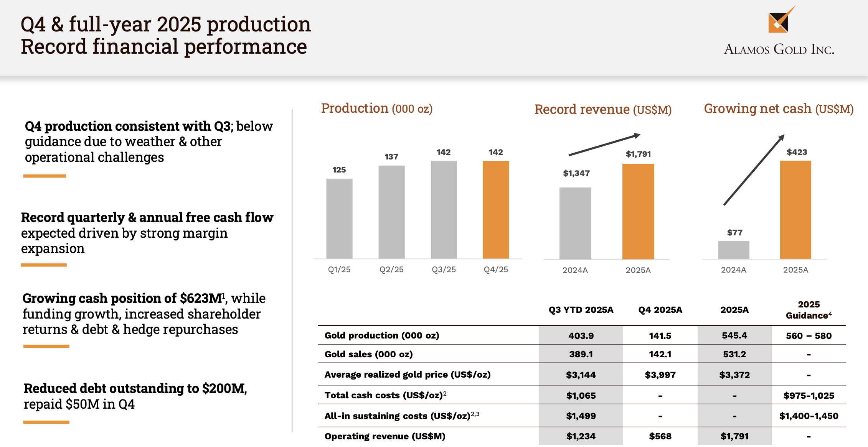The height and width of the screenshot is (447, 868).
Task: Select the Gold production 545.4 cell
Action: point(734,335)
